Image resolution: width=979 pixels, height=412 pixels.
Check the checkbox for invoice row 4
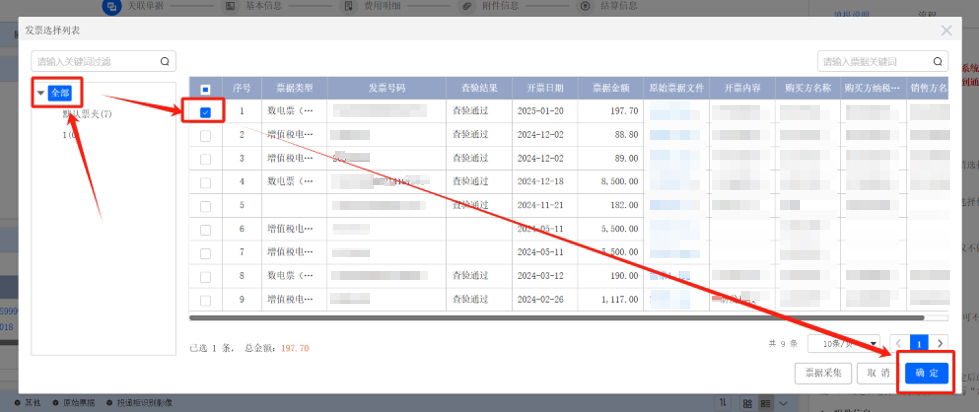(x=205, y=182)
